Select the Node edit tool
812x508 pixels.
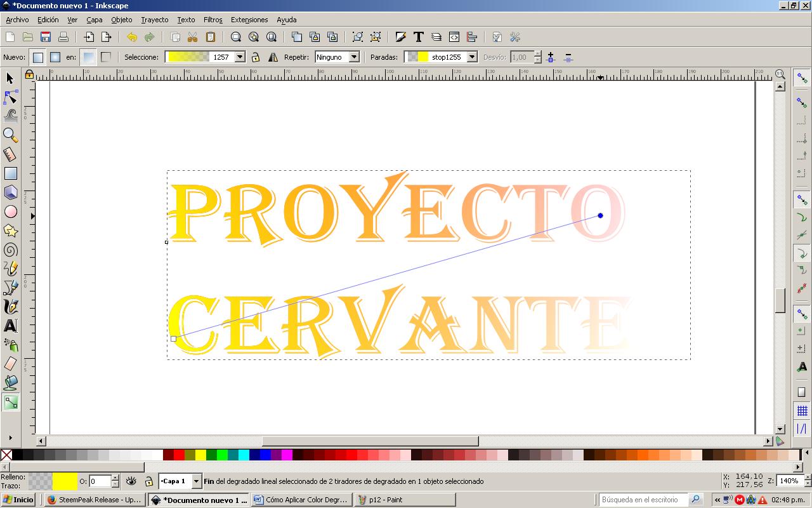[x=10, y=97]
